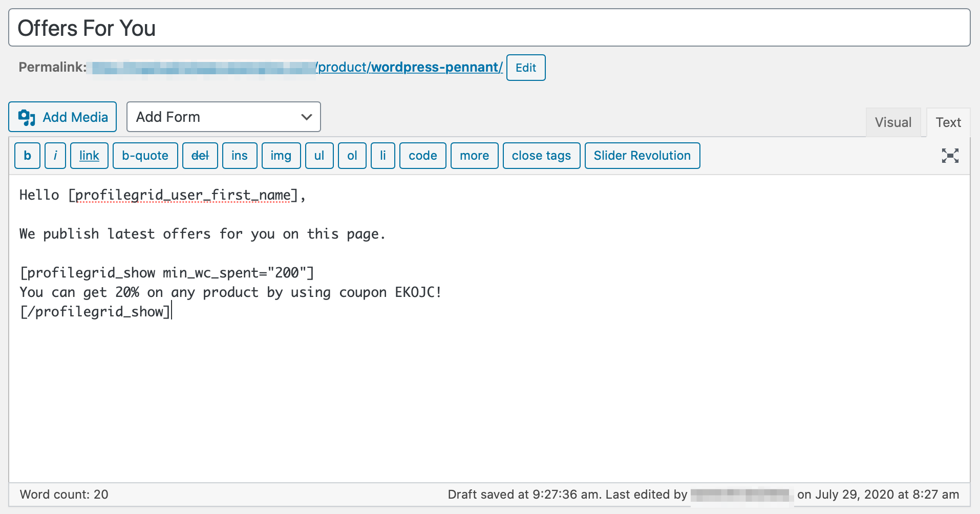The height and width of the screenshot is (514, 980).
Task: Click the fullscreen distraction-free writing icon
Action: (950, 156)
